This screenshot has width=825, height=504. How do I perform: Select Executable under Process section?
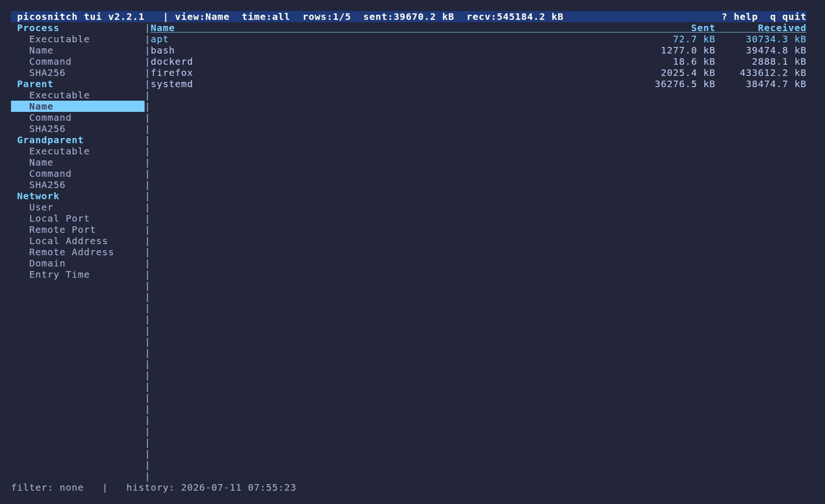[59, 39]
